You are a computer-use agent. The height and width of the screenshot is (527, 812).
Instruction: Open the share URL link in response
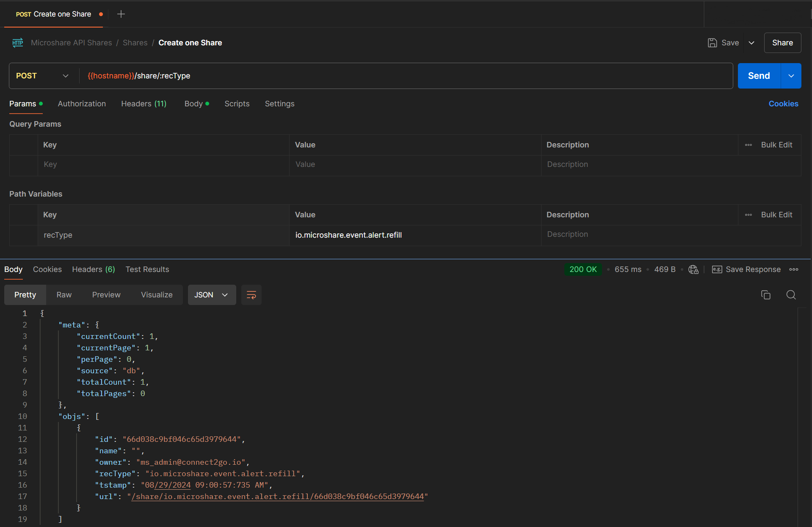[x=278, y=496]
